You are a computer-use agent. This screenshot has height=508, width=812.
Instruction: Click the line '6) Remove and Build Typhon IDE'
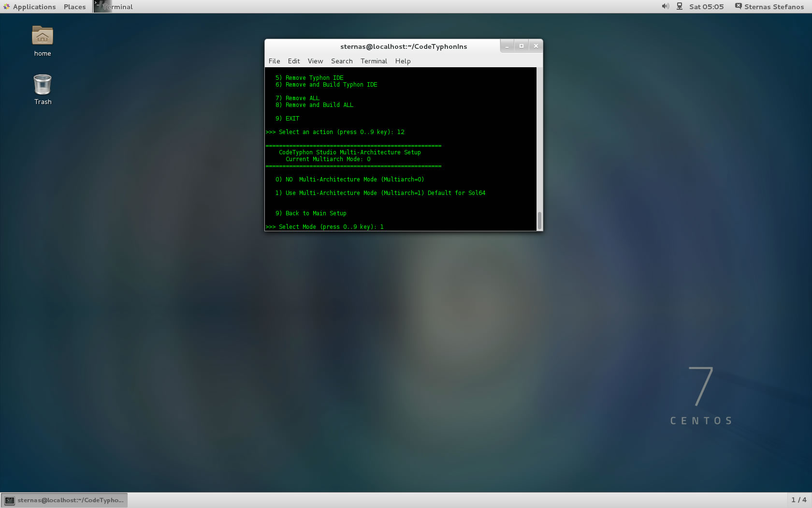pyautogui.click(x=326, y=85)
